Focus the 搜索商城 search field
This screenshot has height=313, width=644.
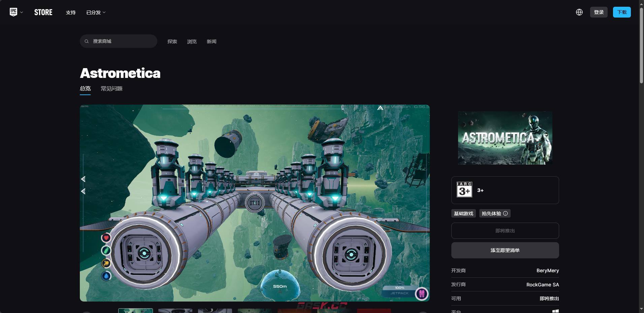pyautogui.click(x=119, y=41)
